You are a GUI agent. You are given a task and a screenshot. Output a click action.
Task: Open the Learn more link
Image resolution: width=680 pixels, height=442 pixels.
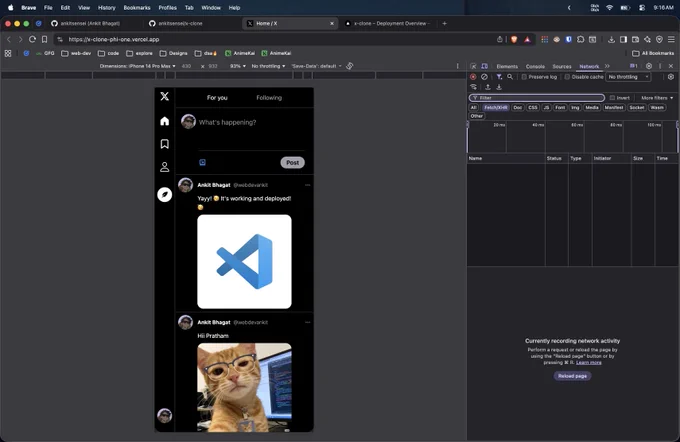click(x=588, y=363)
